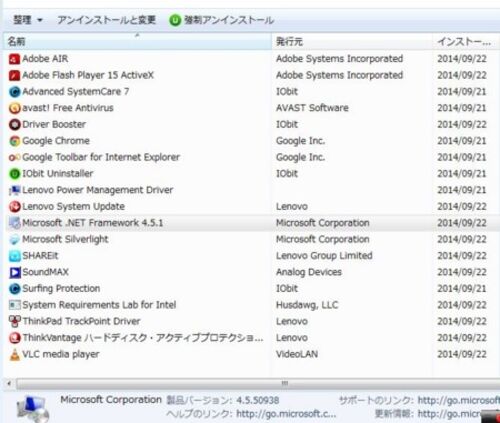Click the Lenovo Group Limited publisher cell
500x423 pixels.
324,256
